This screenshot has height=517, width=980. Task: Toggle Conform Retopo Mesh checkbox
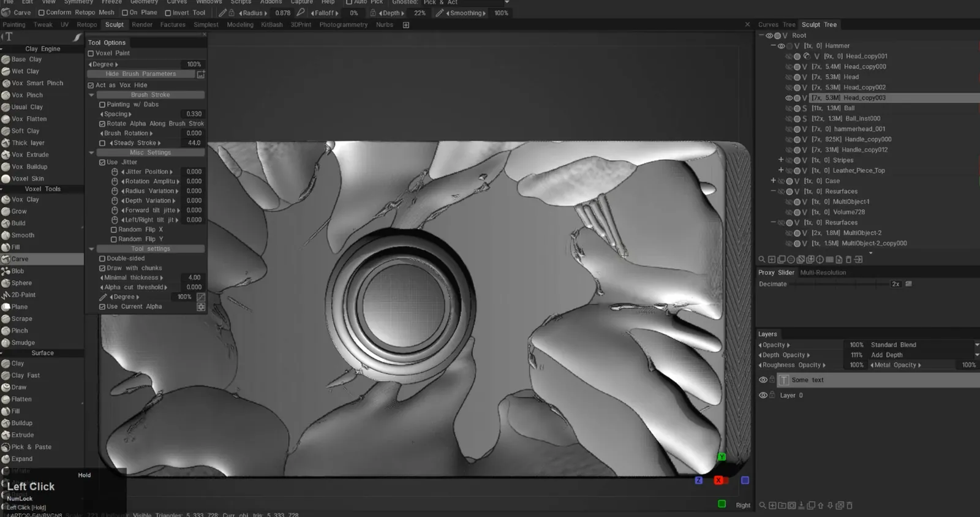(x=42, y=12)
